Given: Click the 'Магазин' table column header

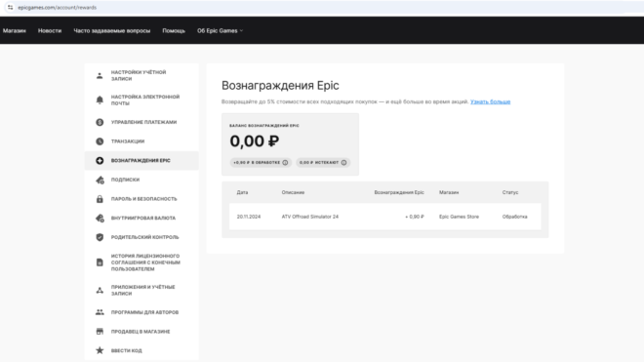Looking at the screenshot, I should point(449,192).
